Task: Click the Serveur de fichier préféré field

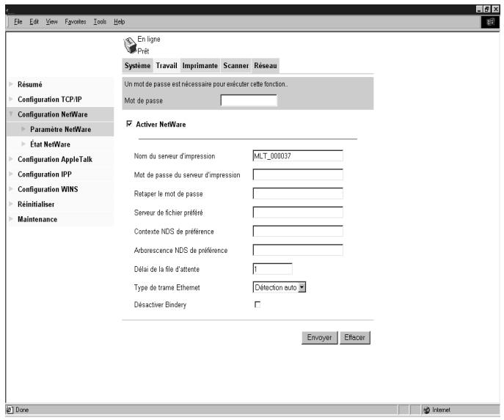Action: coord(298,213)
